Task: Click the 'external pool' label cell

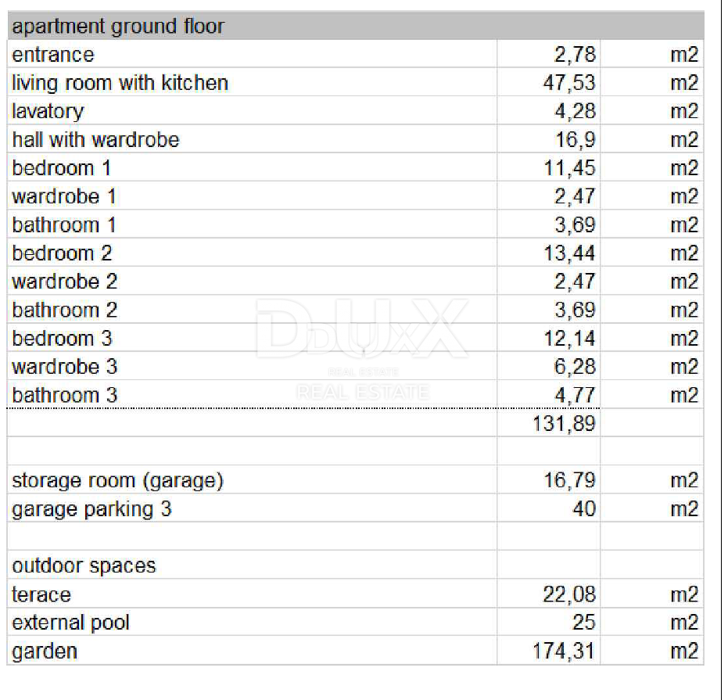Action: tap(70, 623)
